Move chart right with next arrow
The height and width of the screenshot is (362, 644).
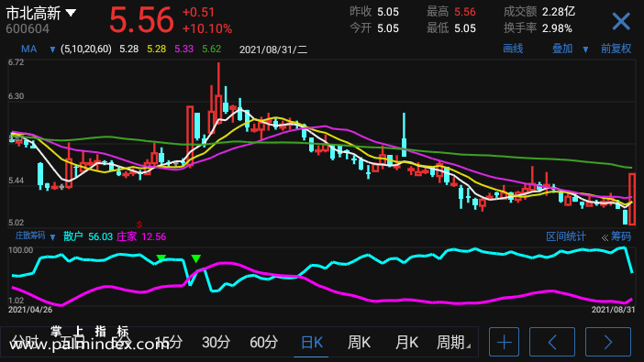click(x=608, y=342)
